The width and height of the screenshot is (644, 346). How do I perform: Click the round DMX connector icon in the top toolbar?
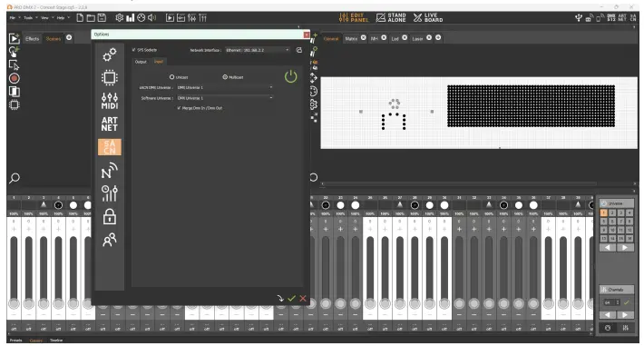(x=141, y=17)
